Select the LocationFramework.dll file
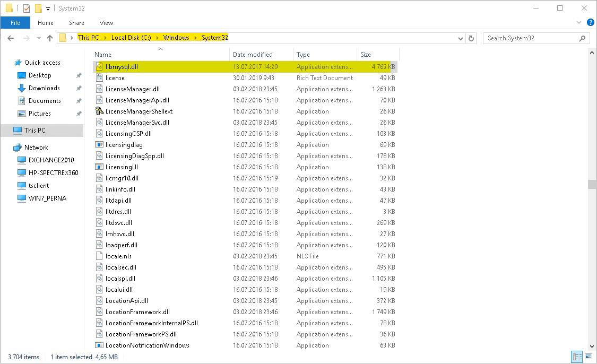Viewport: 597px width, 364px height. (137, 312)
